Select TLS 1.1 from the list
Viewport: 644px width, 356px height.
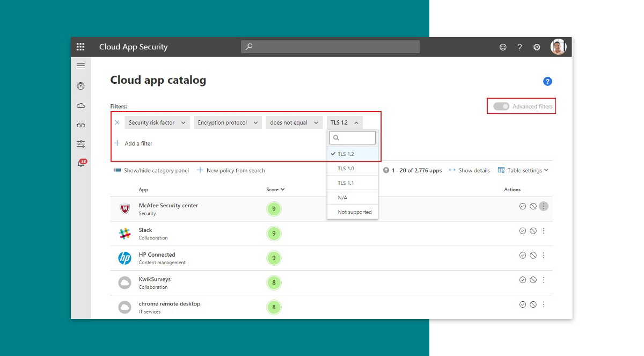pyautogui.click(x=353, y=183)
